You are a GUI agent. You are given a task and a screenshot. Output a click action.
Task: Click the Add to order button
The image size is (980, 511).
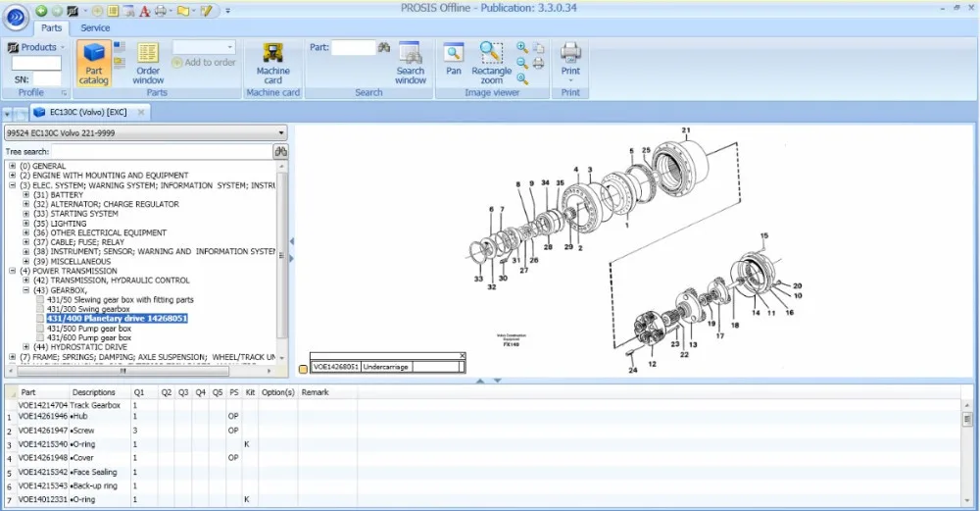(x=204, y=63)
